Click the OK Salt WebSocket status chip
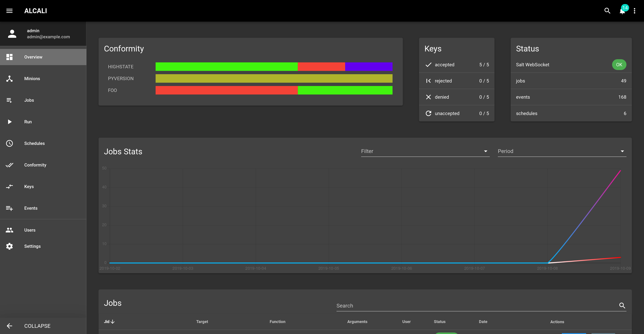This screenshot has height=334, width=644. (x=619, y=65)
